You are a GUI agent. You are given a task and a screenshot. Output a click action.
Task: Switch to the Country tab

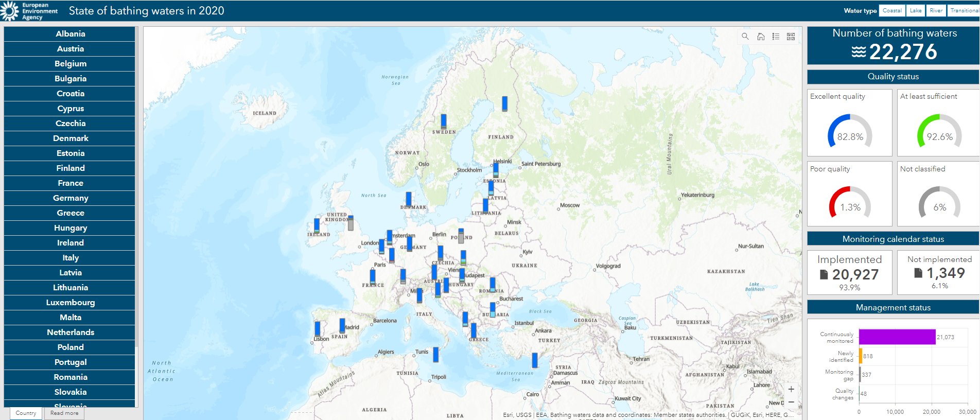(26, 413)
